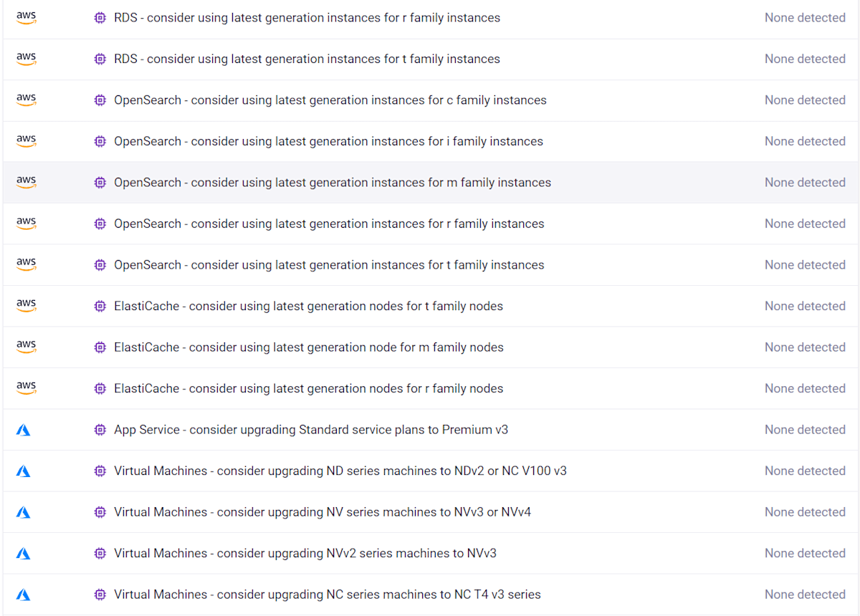Click the chip icon beside ElastiCache t family nodes
This screenshot has width=860, height=616.
pos(100,306)
